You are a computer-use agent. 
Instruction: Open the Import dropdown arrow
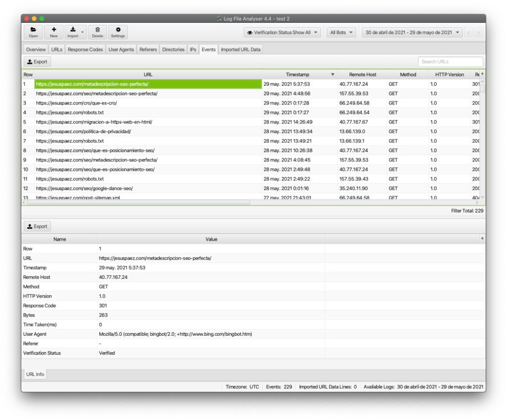pyautogui.click(x=83, y=32)
